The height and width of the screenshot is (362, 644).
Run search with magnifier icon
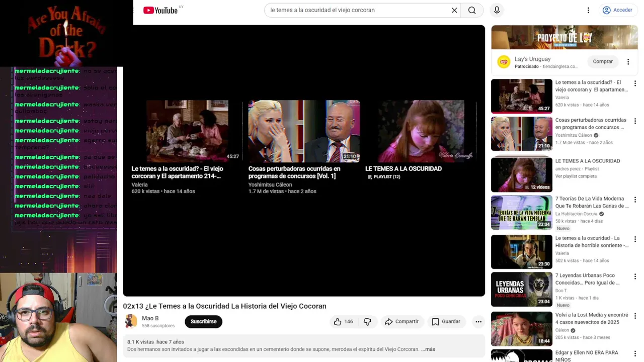(472, 10)
